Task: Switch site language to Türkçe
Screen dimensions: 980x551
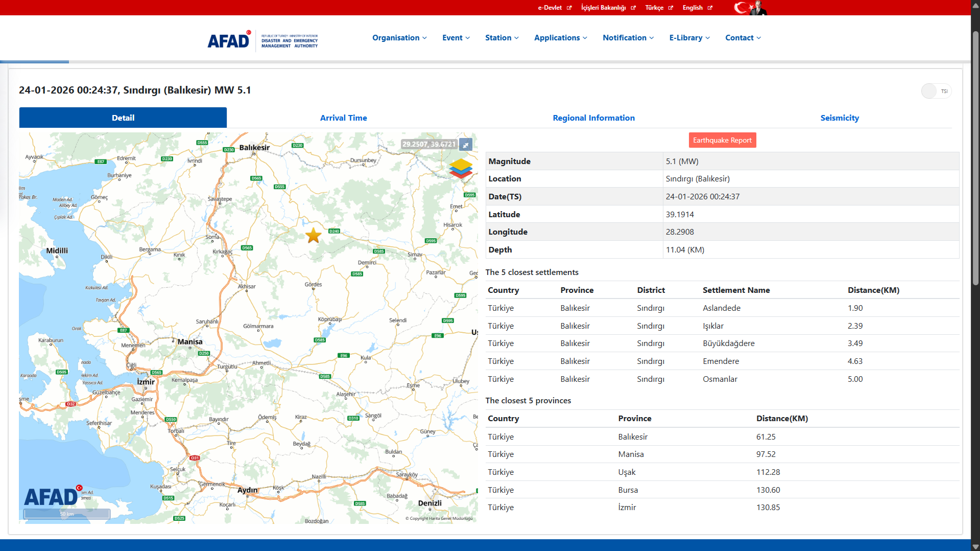Action: click(x=654, y=8)
